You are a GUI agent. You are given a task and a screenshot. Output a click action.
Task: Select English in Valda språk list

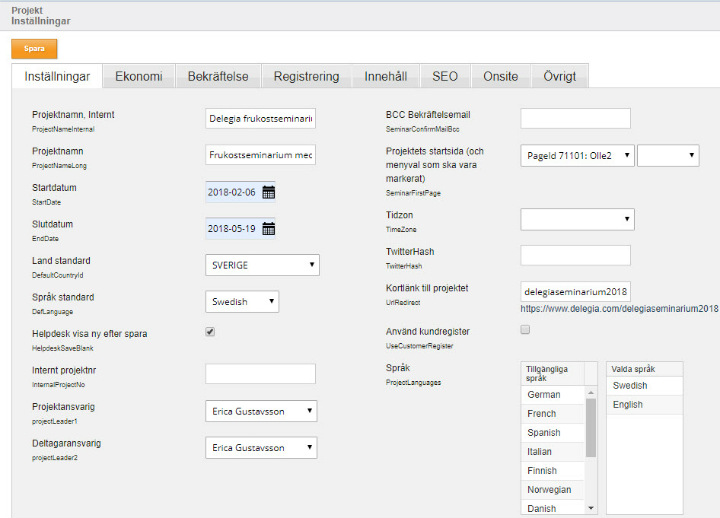click(x=645, y=405)
